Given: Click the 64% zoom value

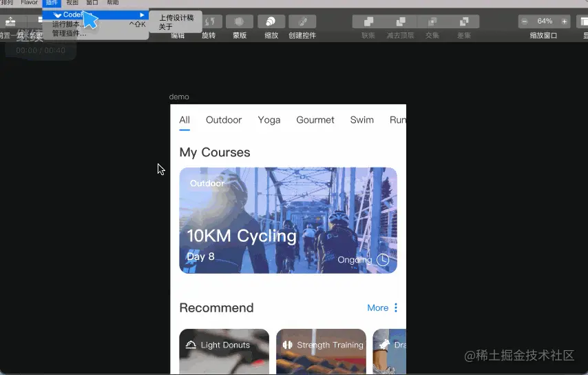Looking at the screenshot, I should pos(545,21).
